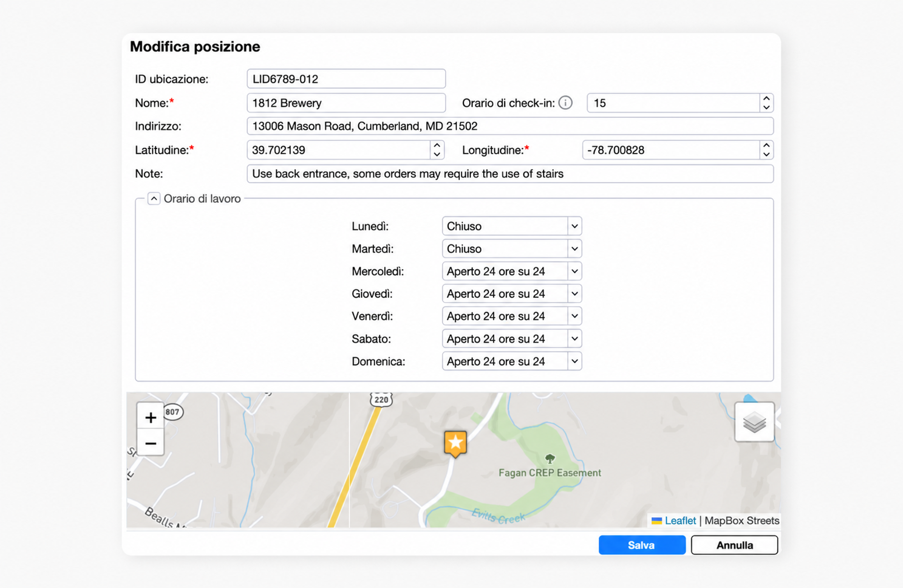Decrease the Latitudine value
Viewport: 903px width, 588px height.
(437, 155)
